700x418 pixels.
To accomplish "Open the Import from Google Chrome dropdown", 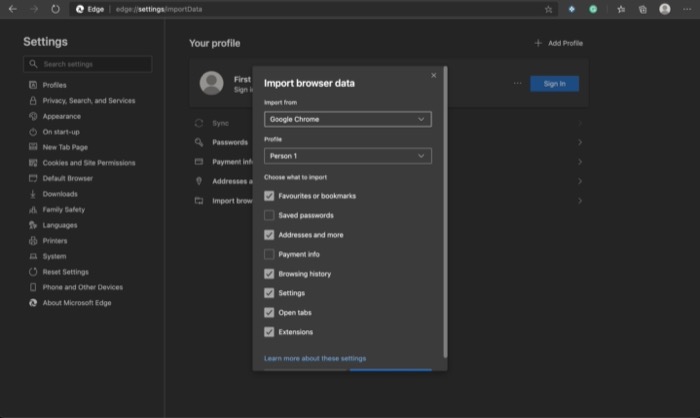I will pyautogui.click(x=348, y=119).
